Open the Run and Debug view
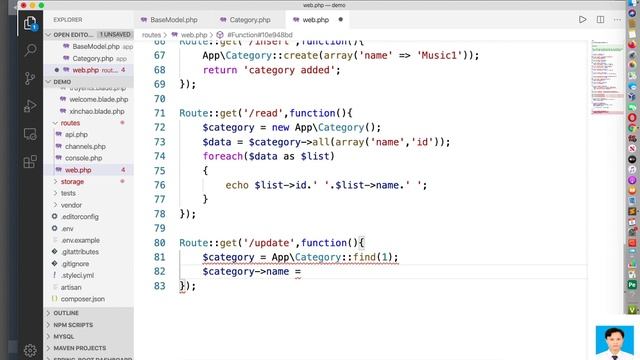Image resolution: width=640 pixels, height=360 pixels. click(x=30, y=106)
